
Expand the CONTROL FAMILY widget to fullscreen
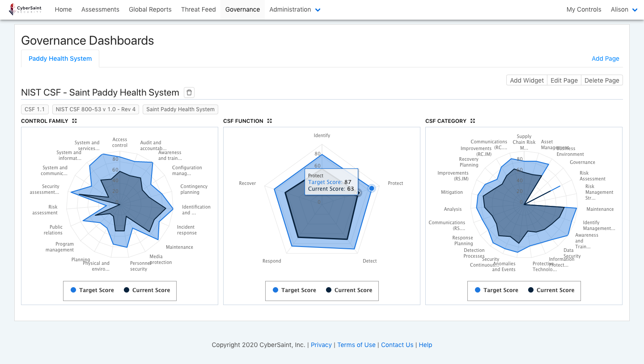click(x=75, y=121)
